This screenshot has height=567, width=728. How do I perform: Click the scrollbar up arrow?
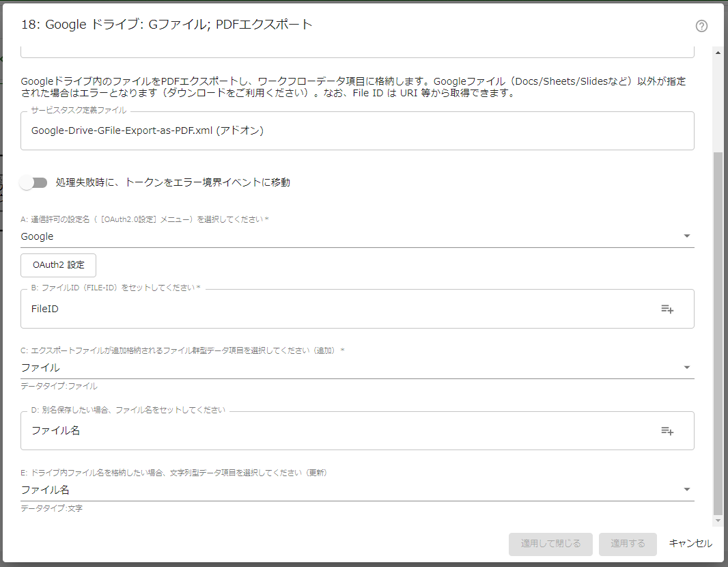(718, 51)
